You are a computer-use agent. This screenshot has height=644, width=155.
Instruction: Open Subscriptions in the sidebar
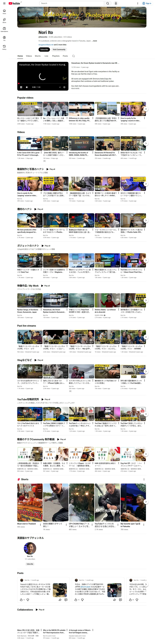pos(4,29)
